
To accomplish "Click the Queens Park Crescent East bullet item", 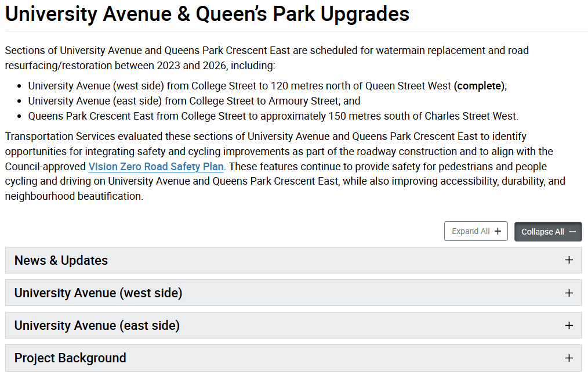I will tap(273, 116).
